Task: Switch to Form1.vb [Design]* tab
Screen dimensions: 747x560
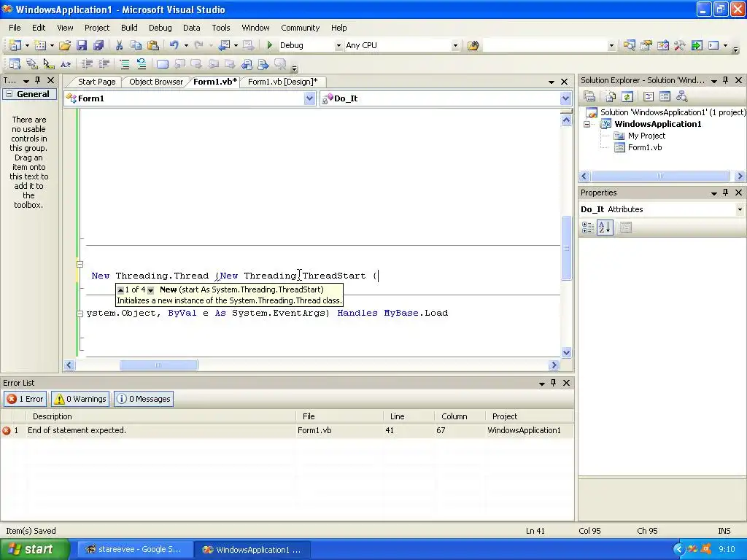Action: tap(282, 82)
